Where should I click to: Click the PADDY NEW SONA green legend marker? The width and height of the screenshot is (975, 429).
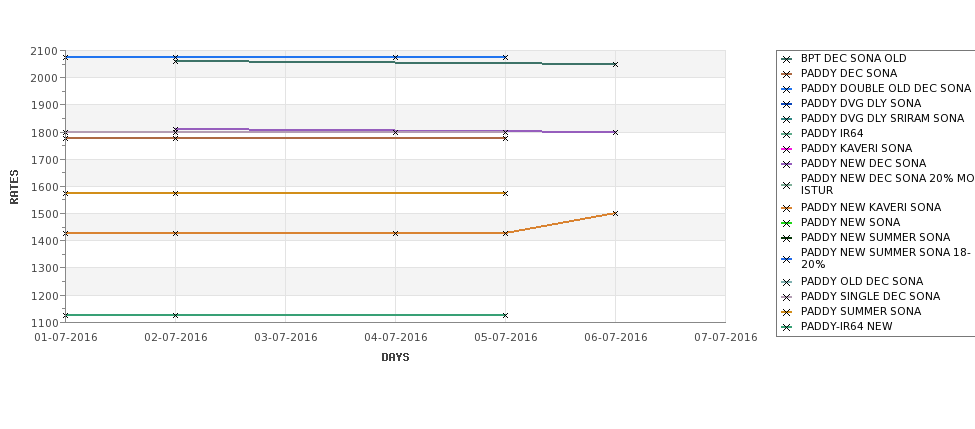[787, 223]
